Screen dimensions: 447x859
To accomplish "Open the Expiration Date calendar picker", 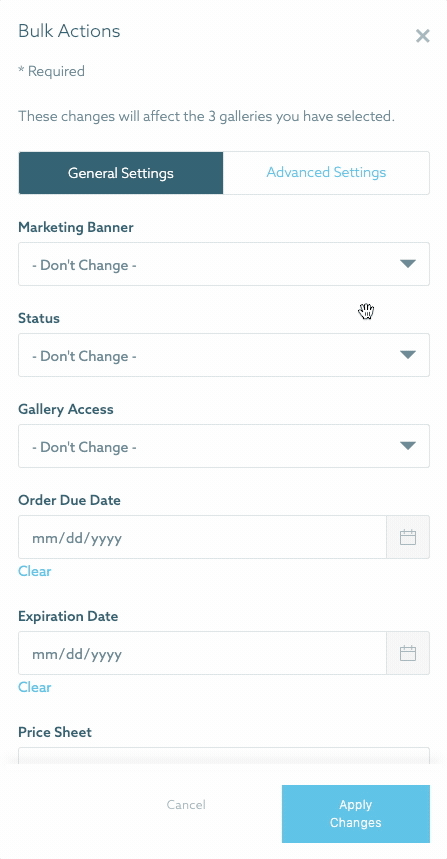I will [408, 653].
